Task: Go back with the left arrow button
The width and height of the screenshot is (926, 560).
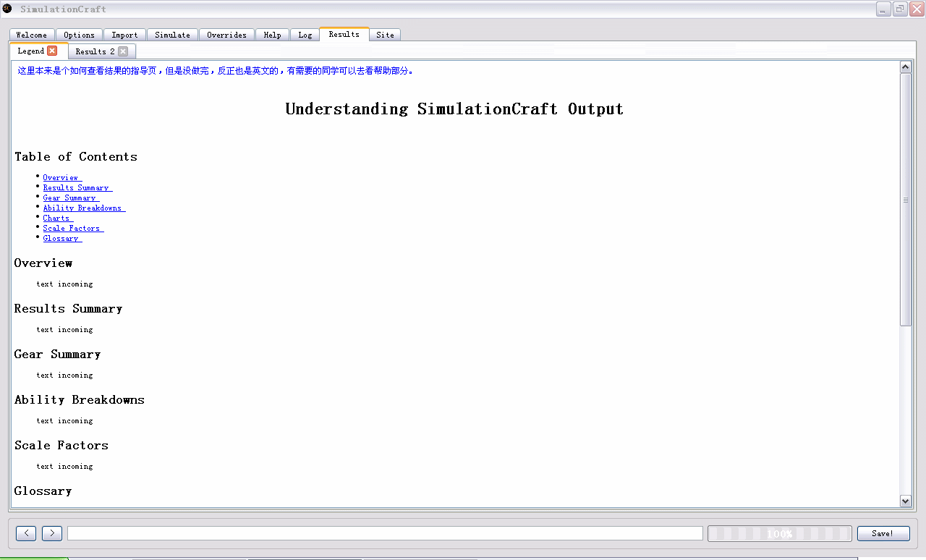Action: 26,533
